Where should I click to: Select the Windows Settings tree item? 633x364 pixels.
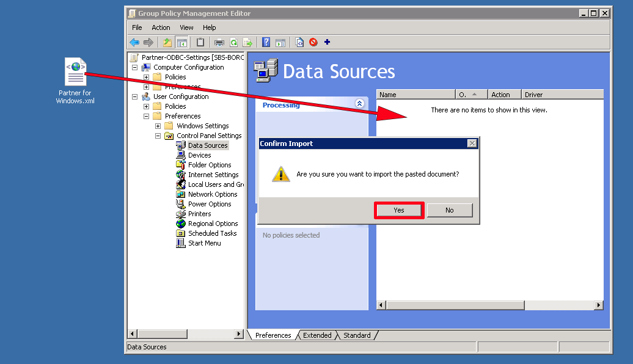coord(202,126)
